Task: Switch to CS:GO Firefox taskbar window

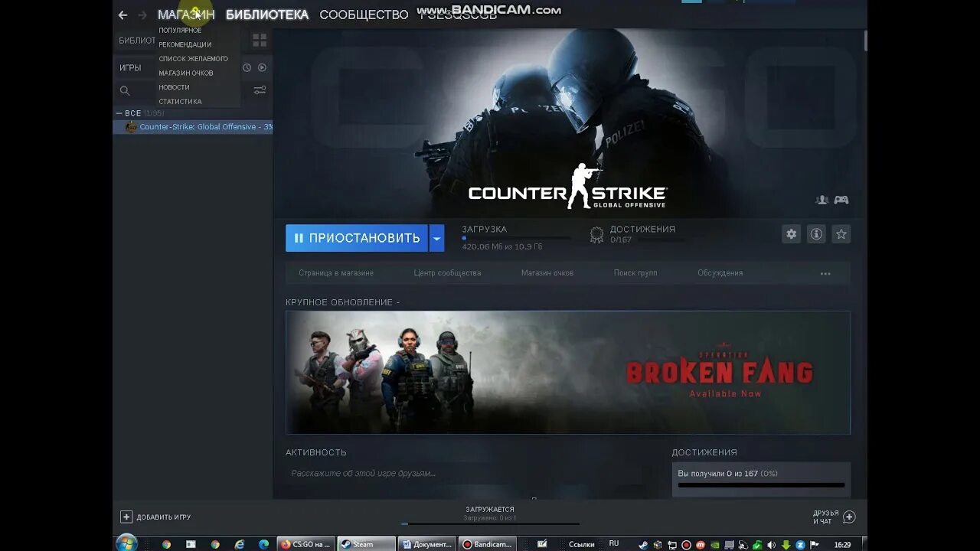Action: point(305,544)
